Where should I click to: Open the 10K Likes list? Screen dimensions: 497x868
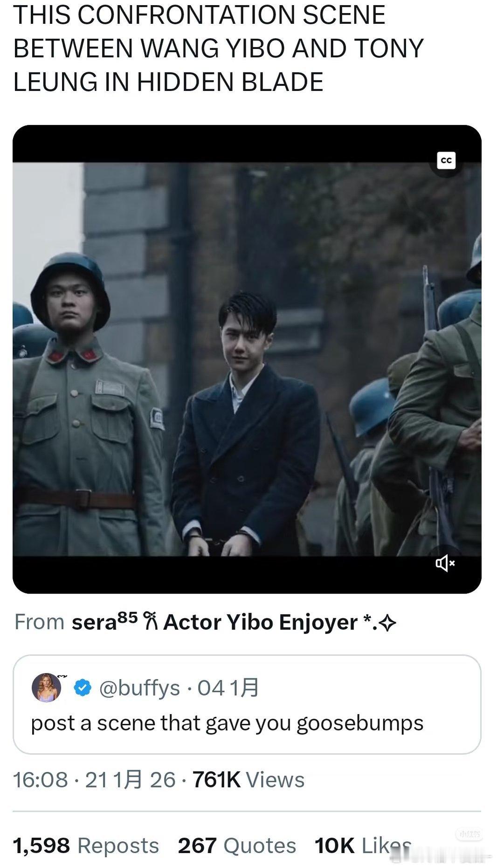[363, 846]
